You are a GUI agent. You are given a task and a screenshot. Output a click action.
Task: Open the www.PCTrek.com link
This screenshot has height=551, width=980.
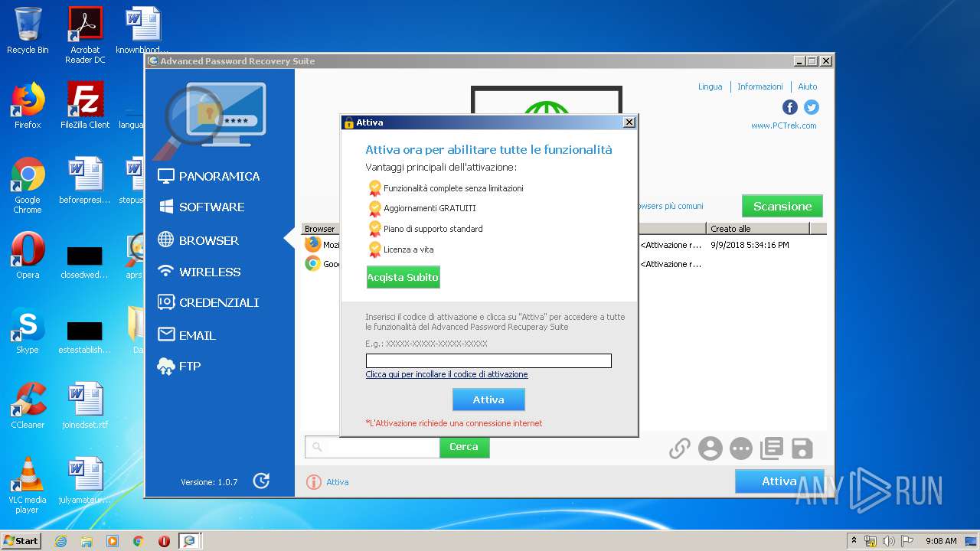783,126
